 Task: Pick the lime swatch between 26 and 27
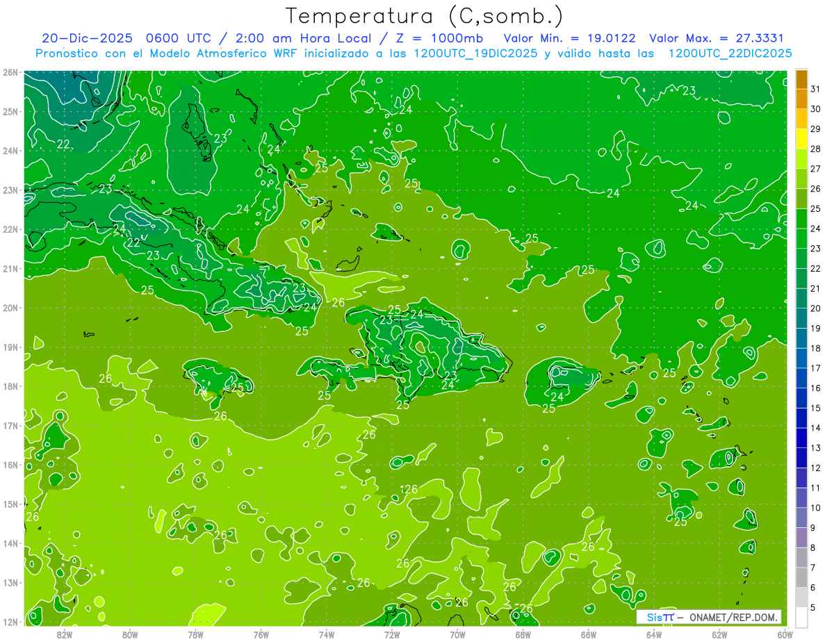pyautogui.click(x=801, y=179)
